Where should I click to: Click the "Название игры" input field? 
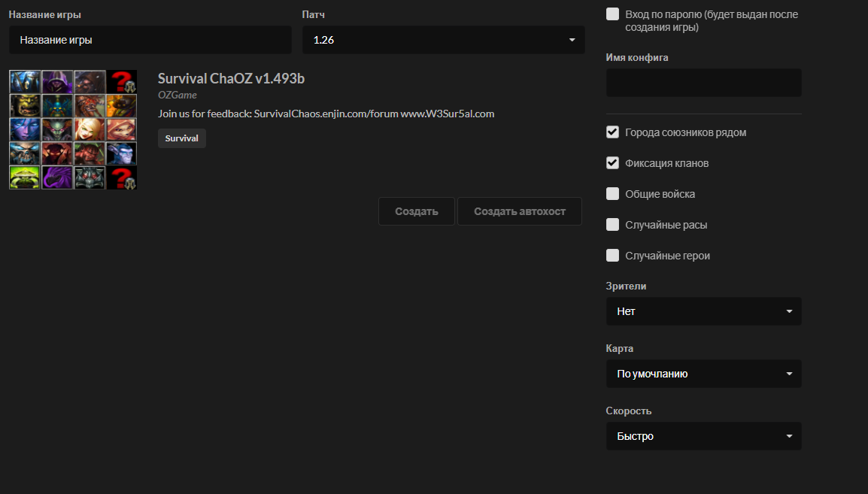(x=150, y=40)
